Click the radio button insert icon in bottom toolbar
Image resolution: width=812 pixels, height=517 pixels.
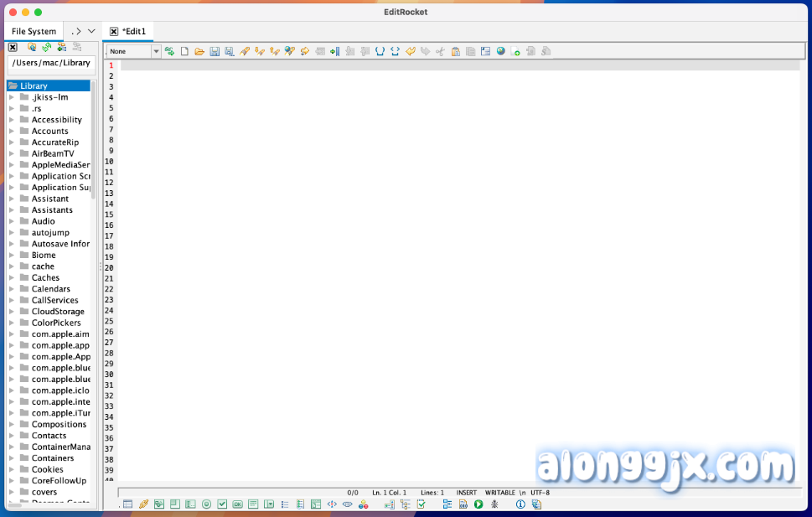(206, 504)
